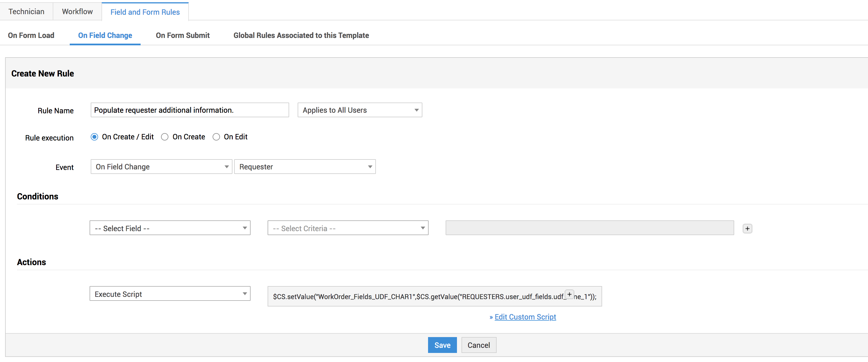Open the Workflow tab

pos(77,12)
